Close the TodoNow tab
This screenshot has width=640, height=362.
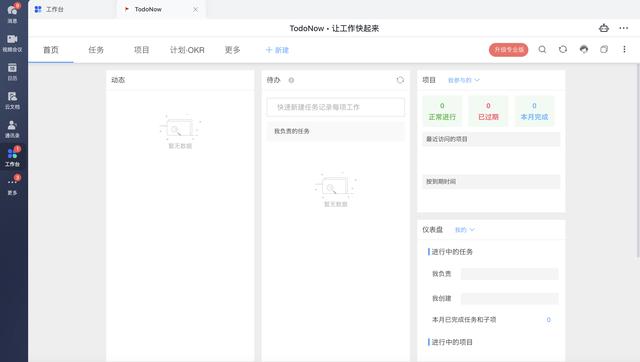pyautogui.click(x=196, y=9)
